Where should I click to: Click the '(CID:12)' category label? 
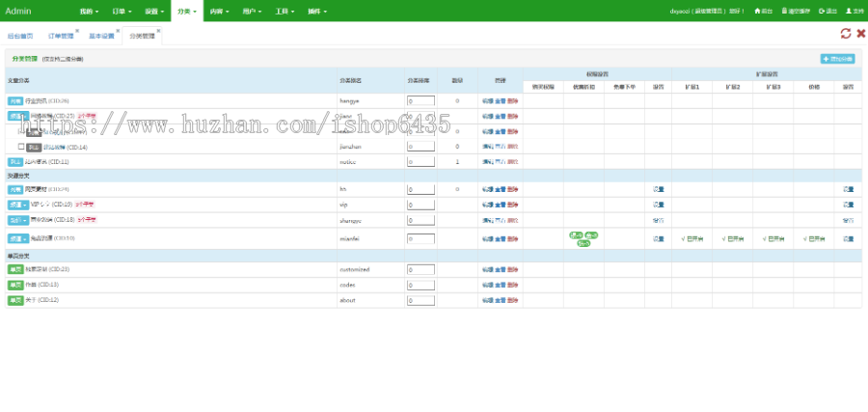(48, 300)
